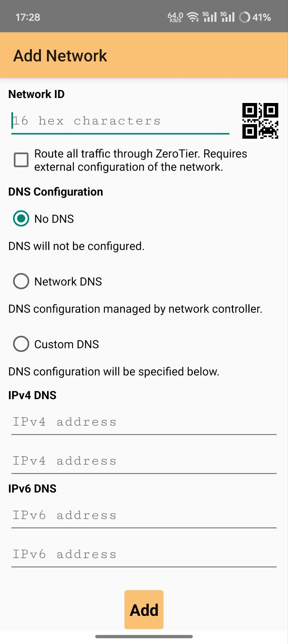Tap the first 5G signal icon

point(210,17)
